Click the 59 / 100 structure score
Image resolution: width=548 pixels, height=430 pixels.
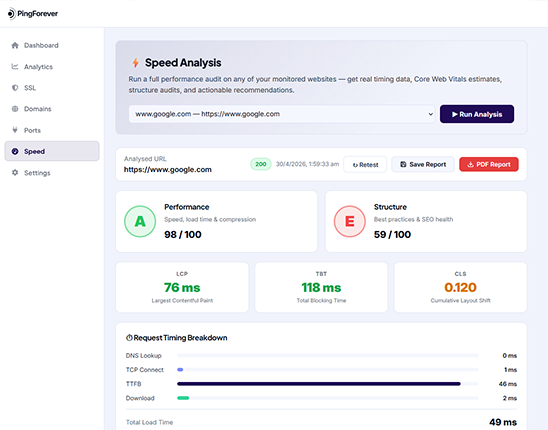[x=392, y=235]
